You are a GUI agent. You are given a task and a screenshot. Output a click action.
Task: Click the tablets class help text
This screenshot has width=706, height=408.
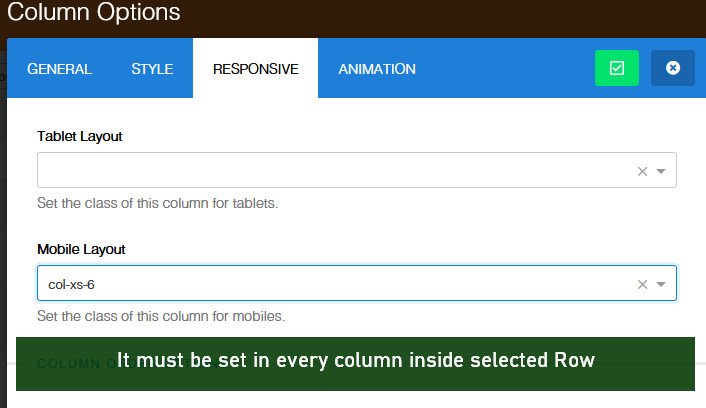coord(157,203)
